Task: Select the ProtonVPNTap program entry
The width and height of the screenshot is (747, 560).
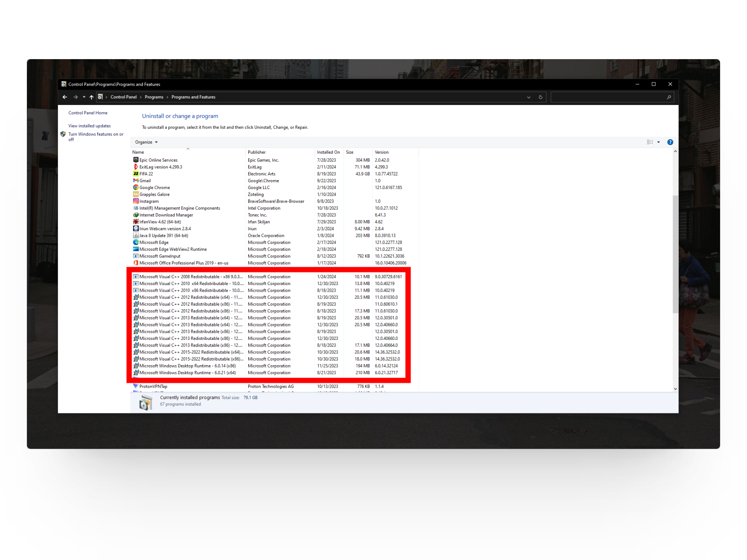Action: [153, 387]
